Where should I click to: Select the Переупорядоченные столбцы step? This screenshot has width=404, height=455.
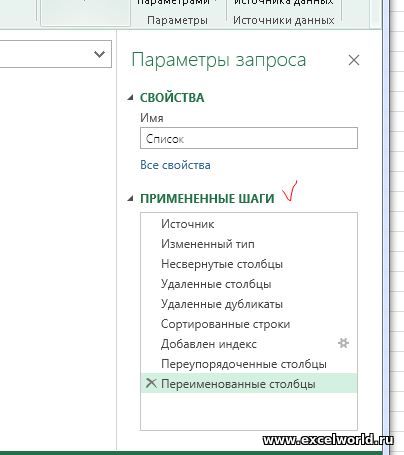(249, 364)
